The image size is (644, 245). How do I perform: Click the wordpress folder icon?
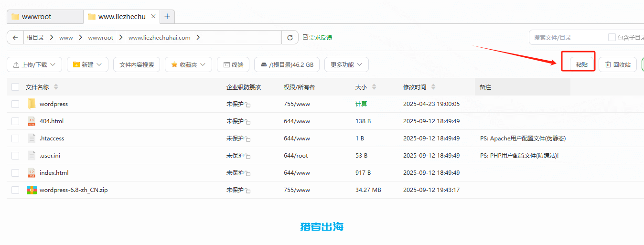pos(32,104)
